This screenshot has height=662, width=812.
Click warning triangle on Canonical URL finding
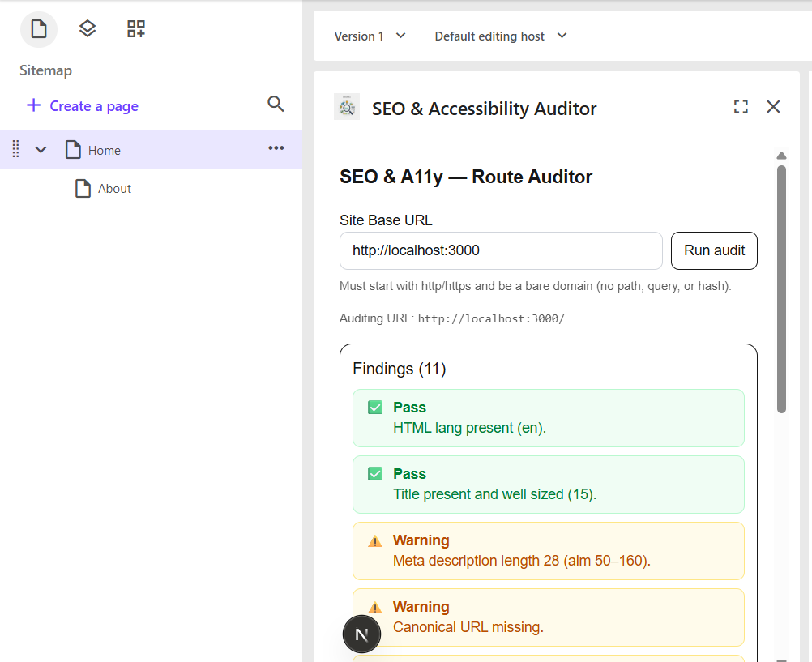point(375,607)
